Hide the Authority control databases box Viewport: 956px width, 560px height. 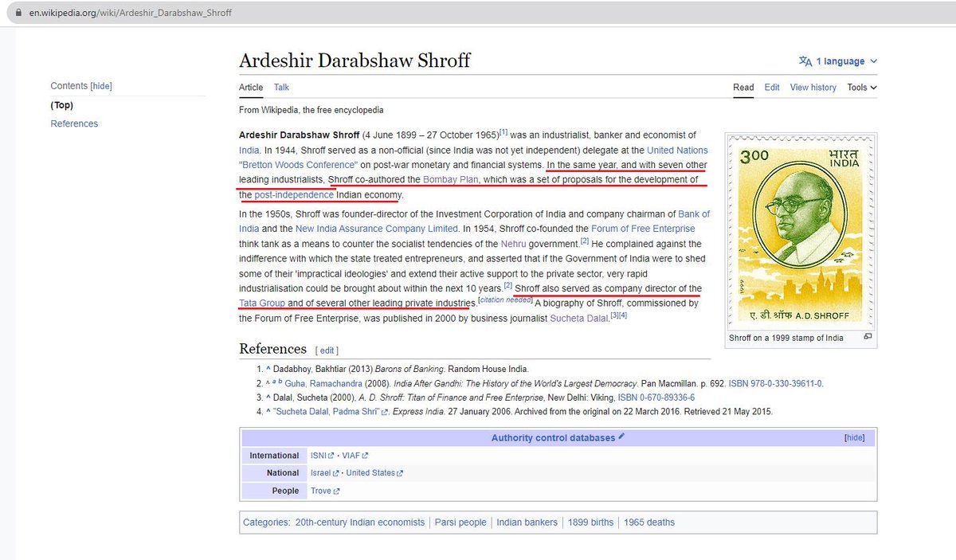click(854, 438)
